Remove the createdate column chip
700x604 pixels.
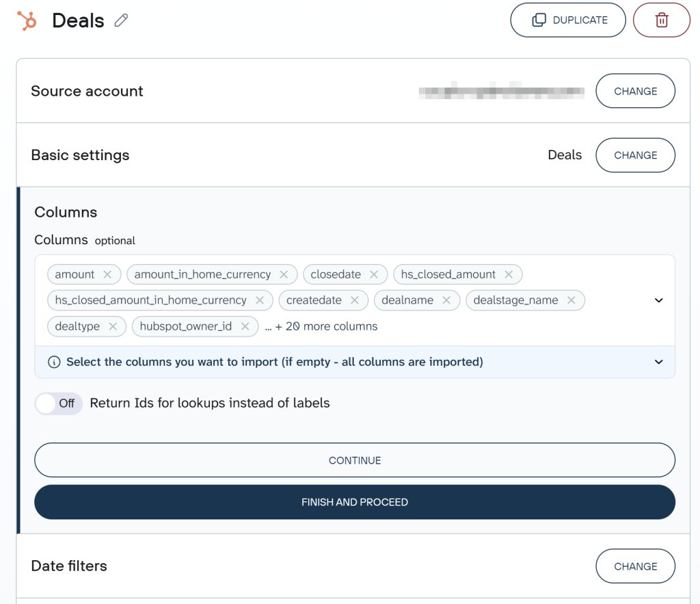(x=355, y=300)
